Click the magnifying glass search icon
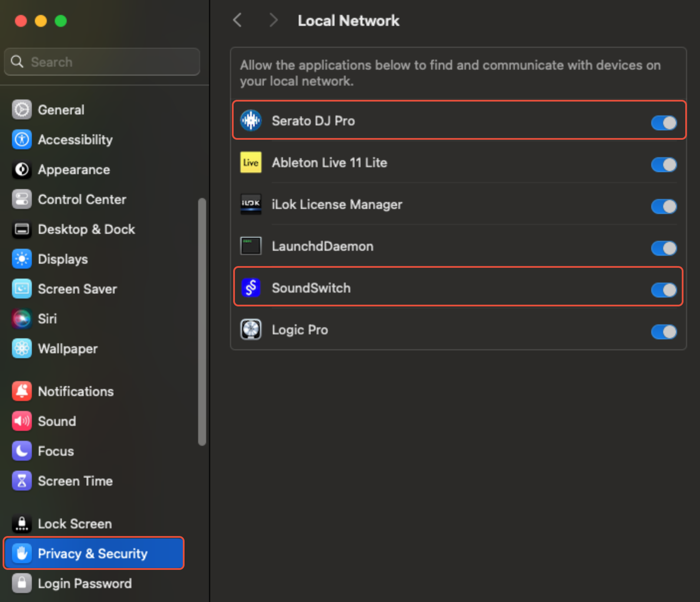 [17, 62]
